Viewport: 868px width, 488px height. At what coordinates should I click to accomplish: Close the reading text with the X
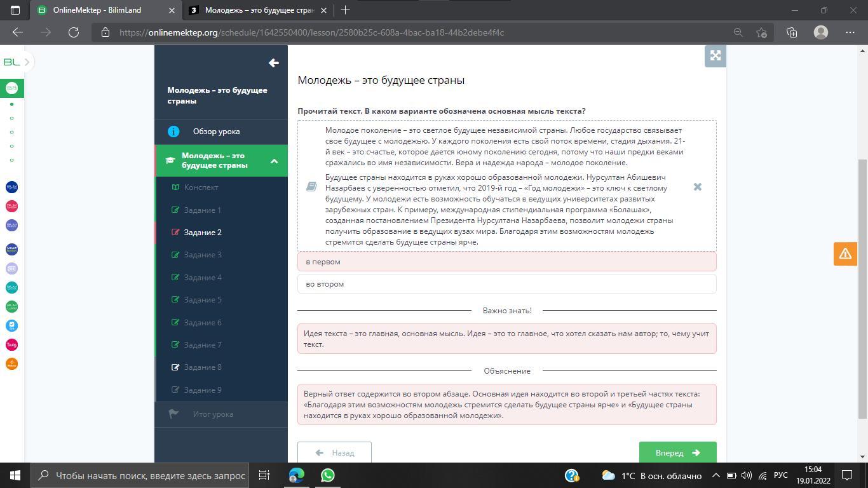coord(697,187)
